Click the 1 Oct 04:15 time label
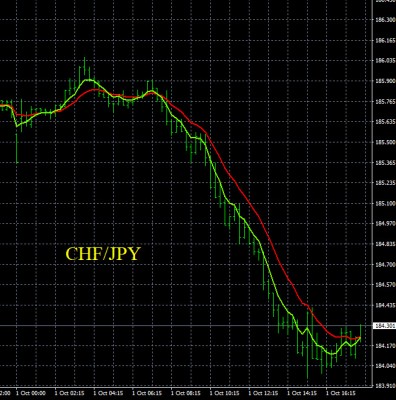Image resolution: width=396 pixels, height=400 pixels. tap(108, 393)
